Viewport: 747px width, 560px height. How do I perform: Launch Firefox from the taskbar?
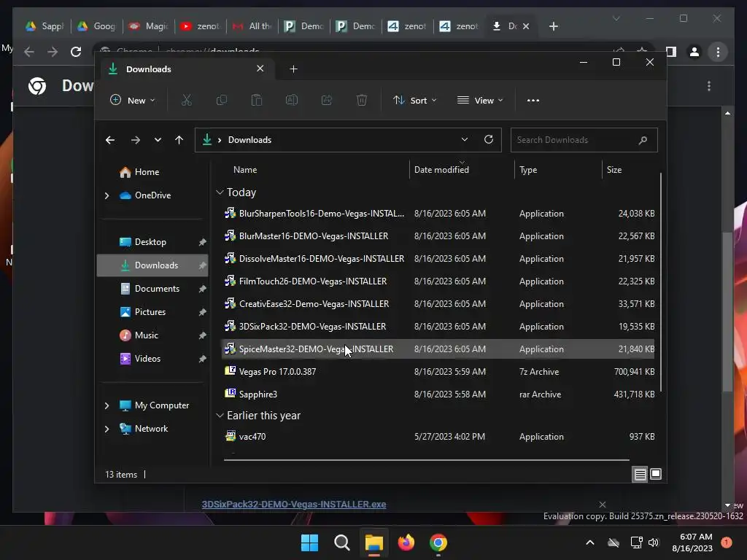[406, 542]
